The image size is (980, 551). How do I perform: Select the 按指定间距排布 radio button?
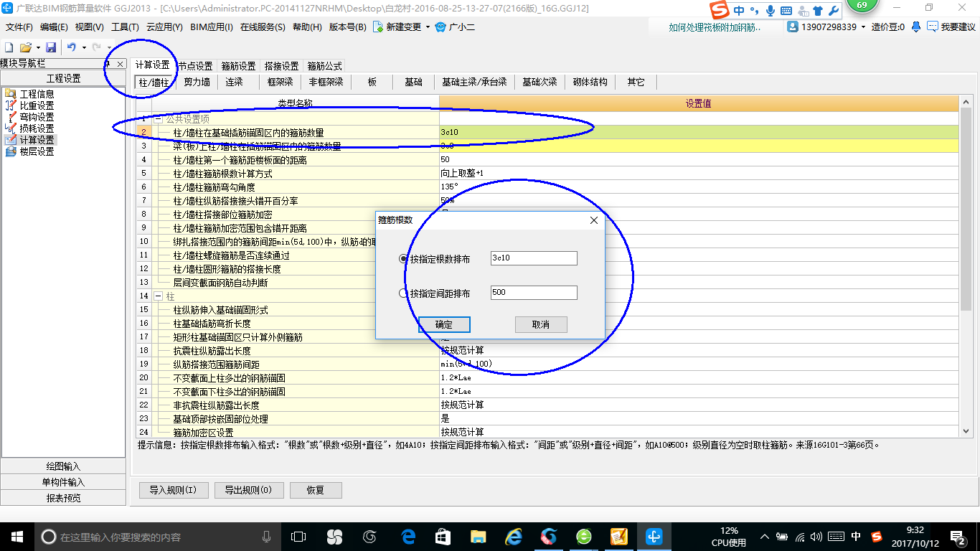pos(403,293)
